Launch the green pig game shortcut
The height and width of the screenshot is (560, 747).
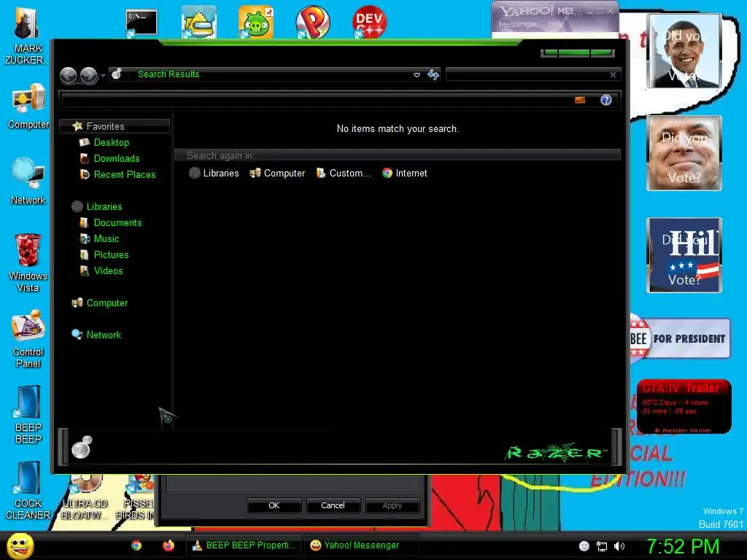(x=256, y=22)
